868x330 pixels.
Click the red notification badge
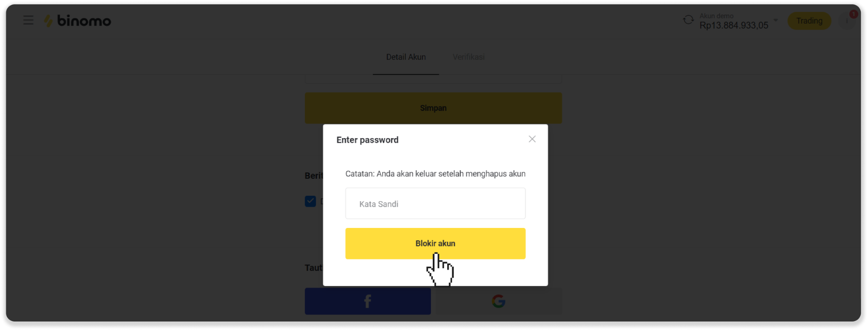click(853, 14)
